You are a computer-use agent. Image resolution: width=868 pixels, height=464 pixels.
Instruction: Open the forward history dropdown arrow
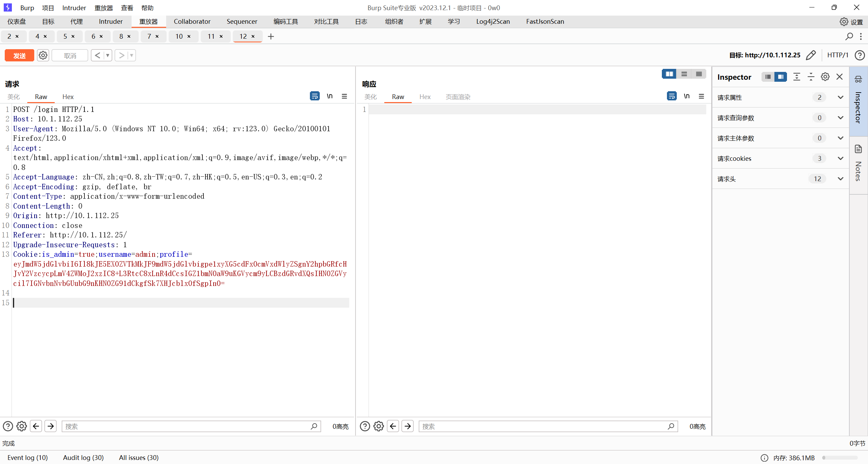coord(132,55)
